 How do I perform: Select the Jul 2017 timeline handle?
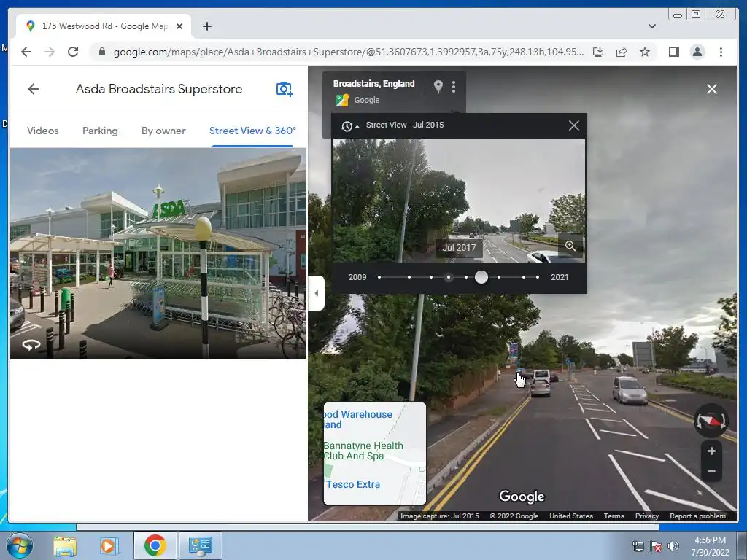click(481, 277)
